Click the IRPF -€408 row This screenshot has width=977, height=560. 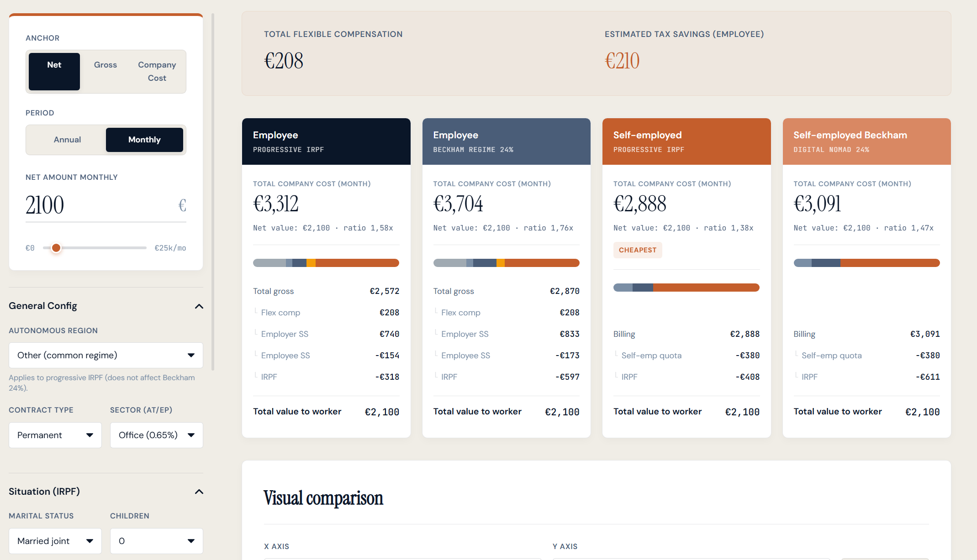[x=687, y=377]
